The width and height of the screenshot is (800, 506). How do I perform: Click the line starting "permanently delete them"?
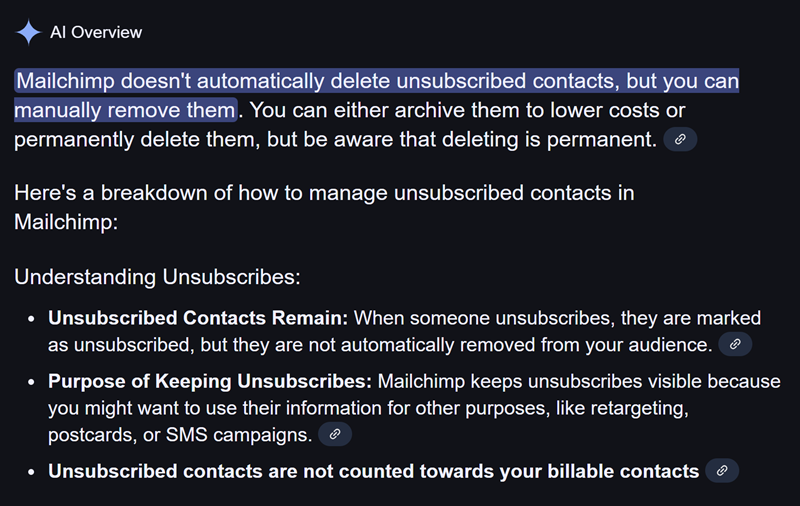pos(335,139)
